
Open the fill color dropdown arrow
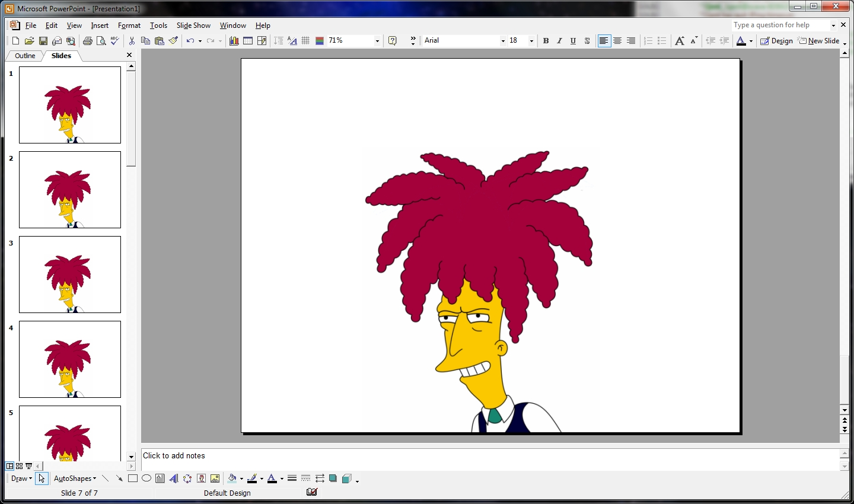pyautogui.click(x=241, y=479)
